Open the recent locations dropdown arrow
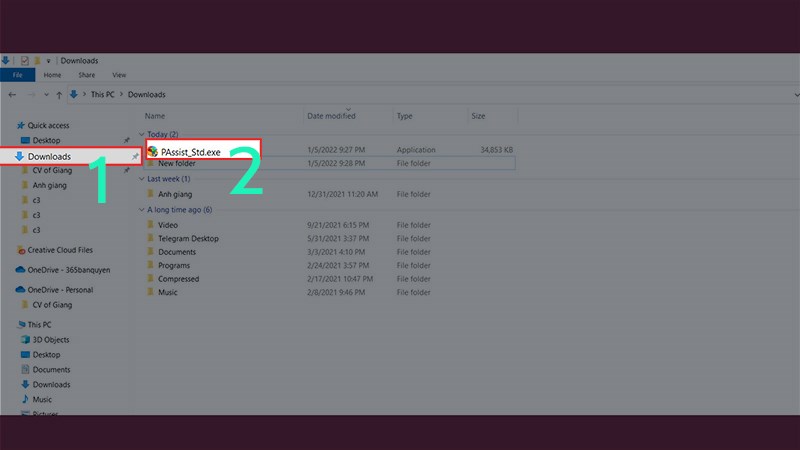The width and height of the screenshot is (800, 450). tap(46, 94)
